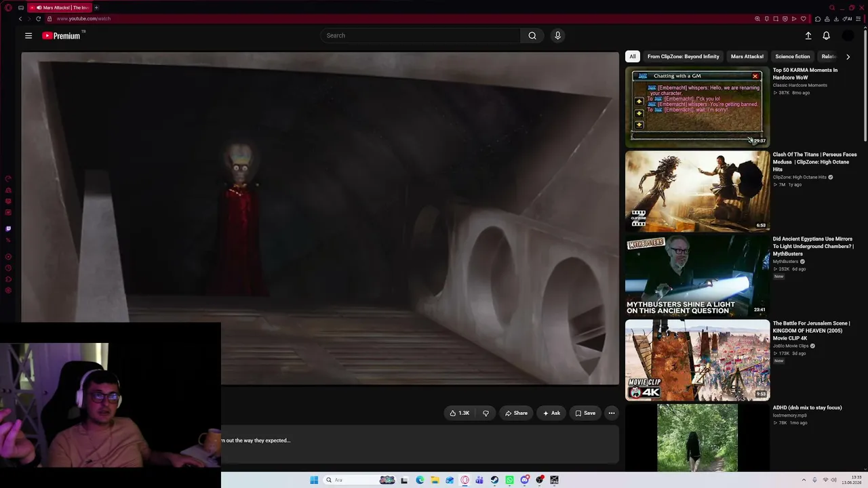Viewport: 868px width, 488px height.
Task: Open title 'The Battle For Jerusalem Scene'
Action: tap(811, 331)
